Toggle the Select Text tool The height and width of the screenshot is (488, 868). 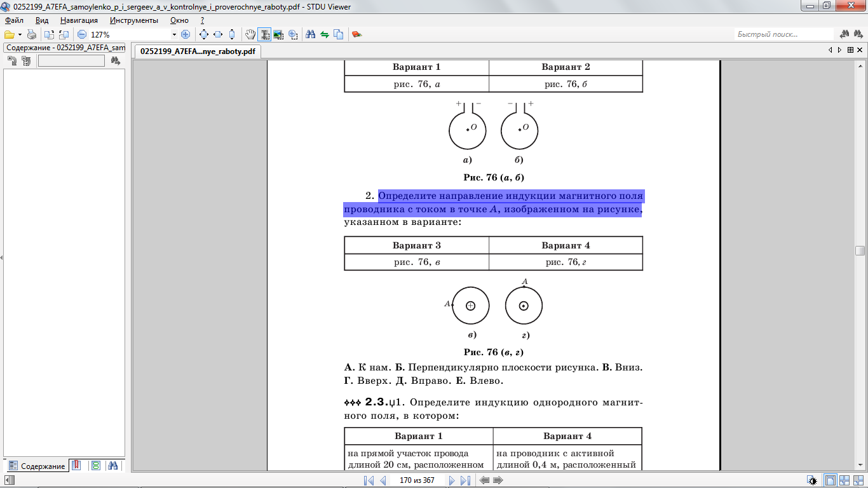point(264,34)
